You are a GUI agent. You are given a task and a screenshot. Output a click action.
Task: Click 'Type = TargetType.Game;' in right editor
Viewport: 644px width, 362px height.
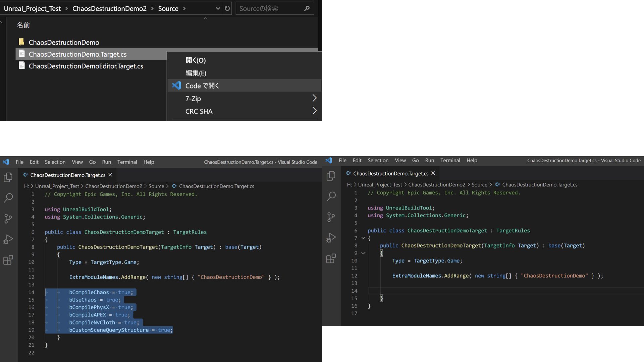pos(427,261)
